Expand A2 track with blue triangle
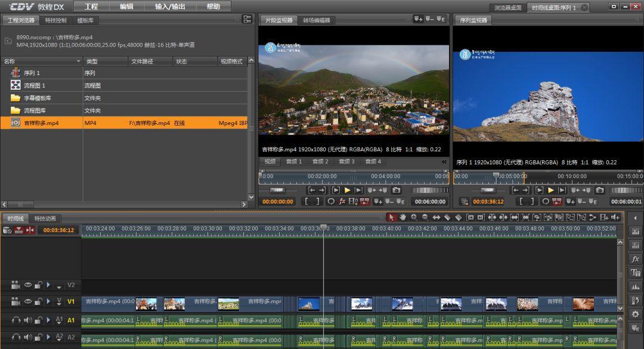 48,337
